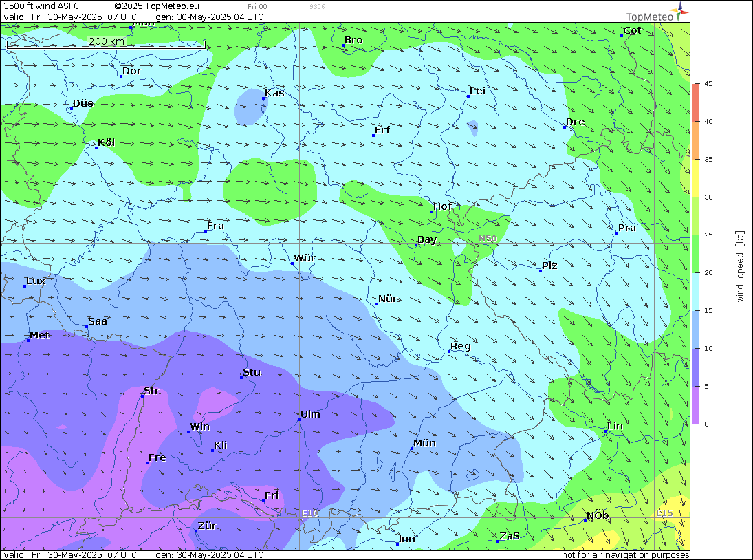
Task: Click the Lei city label
Action: tap(477, 91)
